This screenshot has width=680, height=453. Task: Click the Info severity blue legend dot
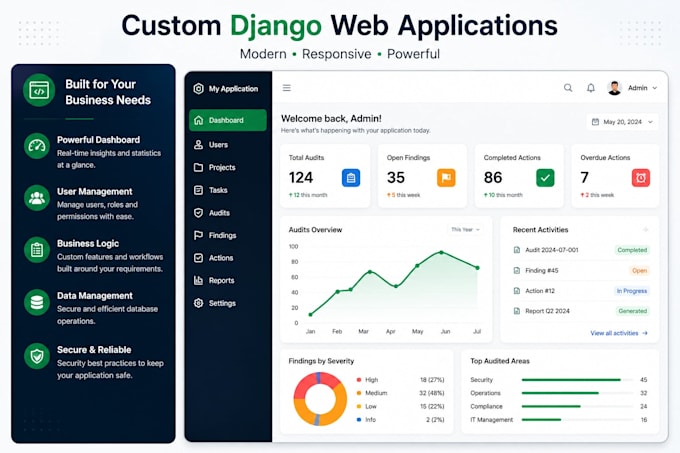(359, 420)
